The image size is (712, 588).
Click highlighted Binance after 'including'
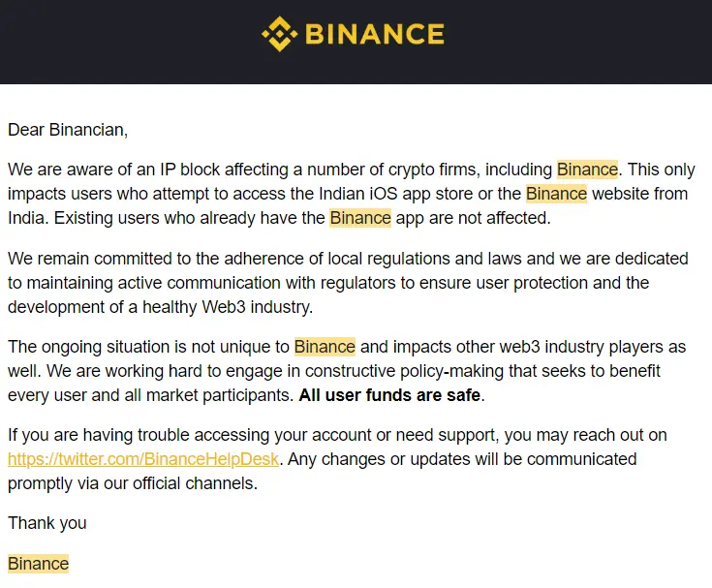587,170
